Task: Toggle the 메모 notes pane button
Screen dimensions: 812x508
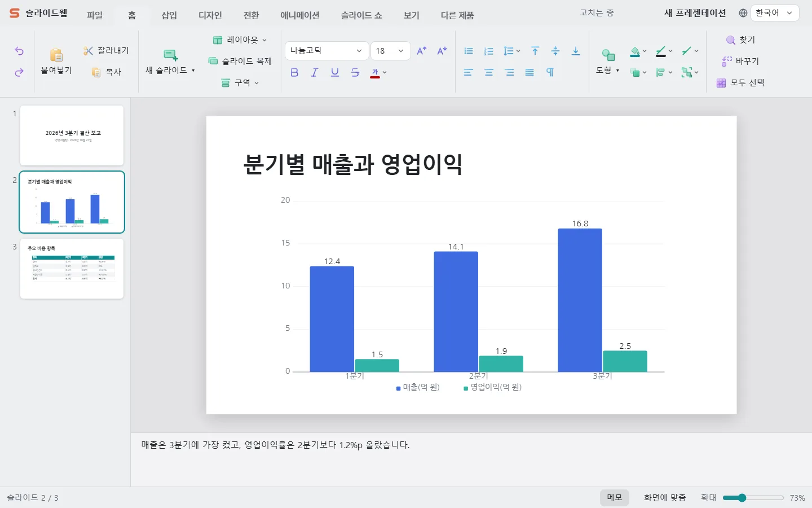Action: pyautogui.click(x=615, y=497)
